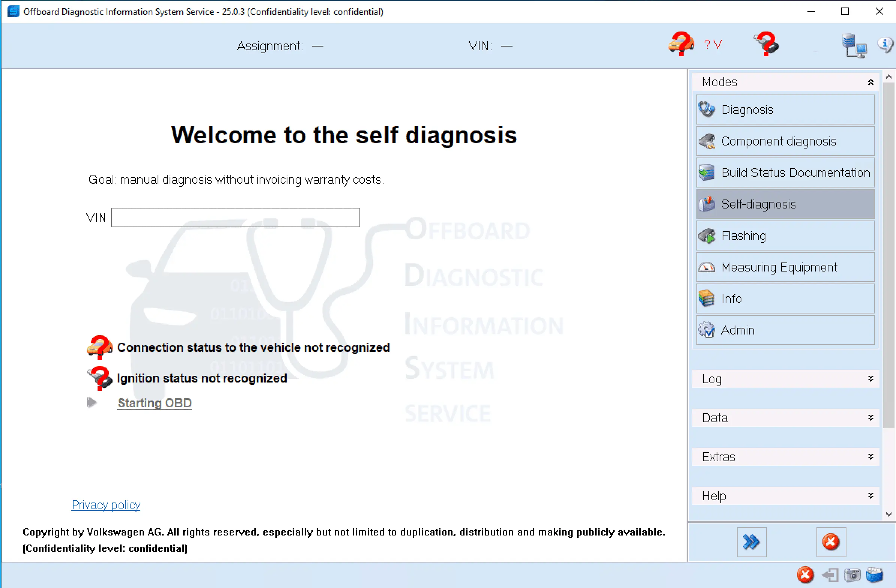Click the gear checkmark icon on the Admin button
The image size is (896, 588).
(x=707, y=330)
